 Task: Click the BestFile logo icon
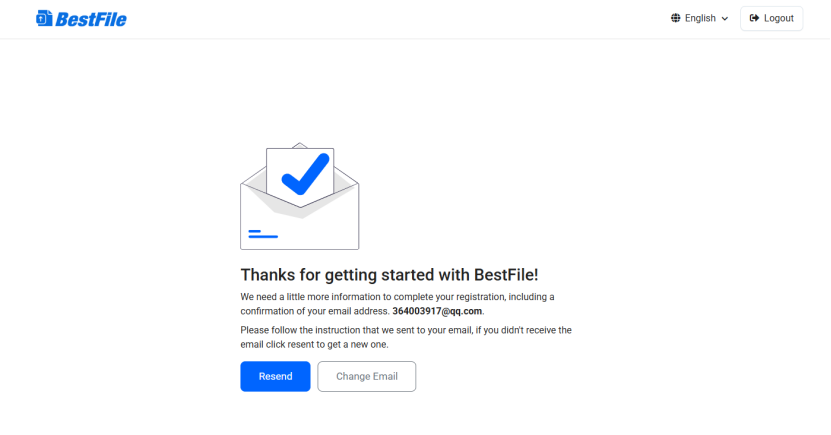click(44, 18)
